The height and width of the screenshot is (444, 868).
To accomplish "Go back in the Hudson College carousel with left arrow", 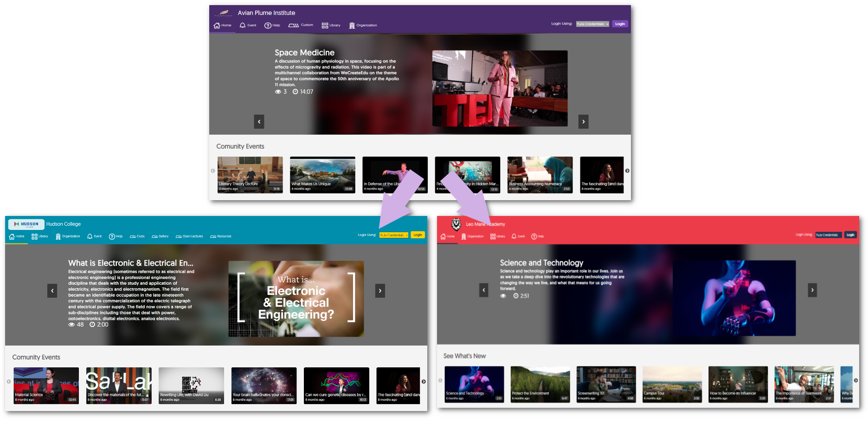I will (52, 291).
